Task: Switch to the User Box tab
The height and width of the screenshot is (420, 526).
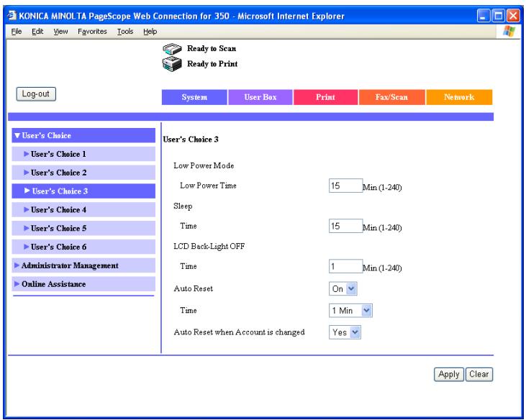Action: tap(260, 97)
